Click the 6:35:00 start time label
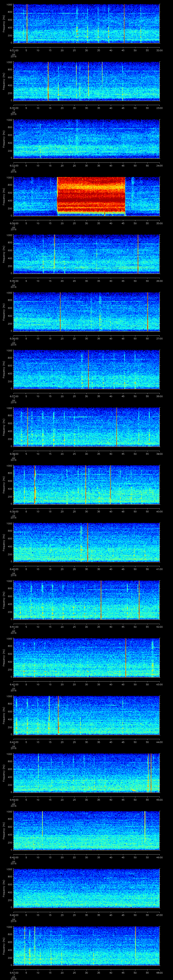The image size is (173, 980). pos(14,281)
